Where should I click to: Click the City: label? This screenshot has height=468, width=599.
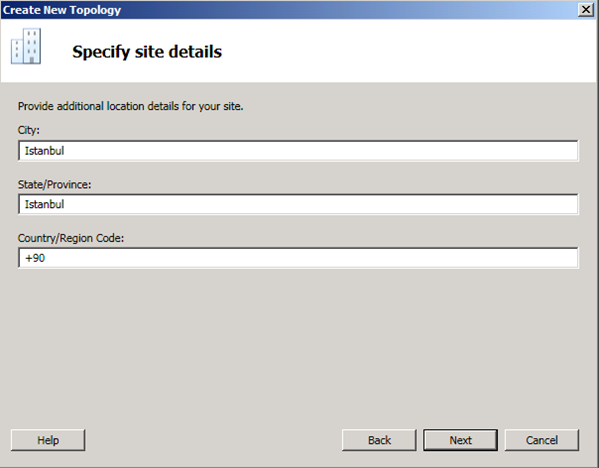[x=29, y=130]
